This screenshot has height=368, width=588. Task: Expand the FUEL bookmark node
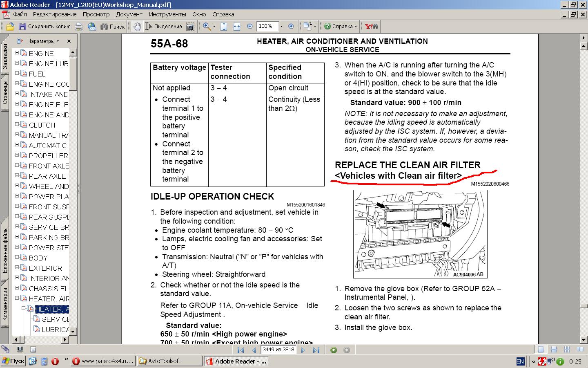click(x=17, y=73)
